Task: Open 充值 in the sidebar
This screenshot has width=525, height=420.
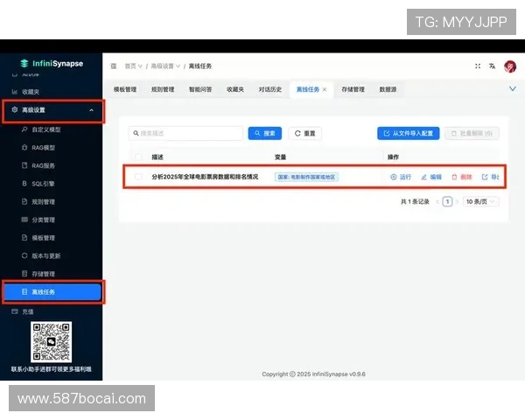Action: (x=27, y=312)
